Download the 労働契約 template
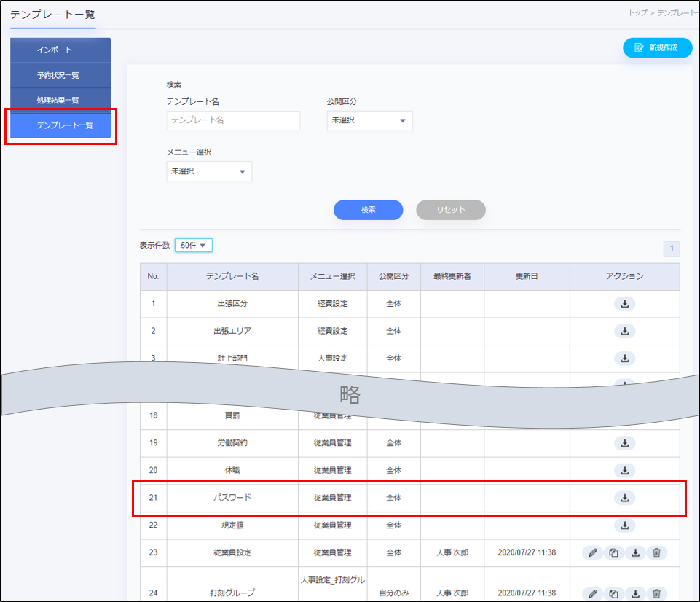 pyautogui.click(x=624, y=443)
